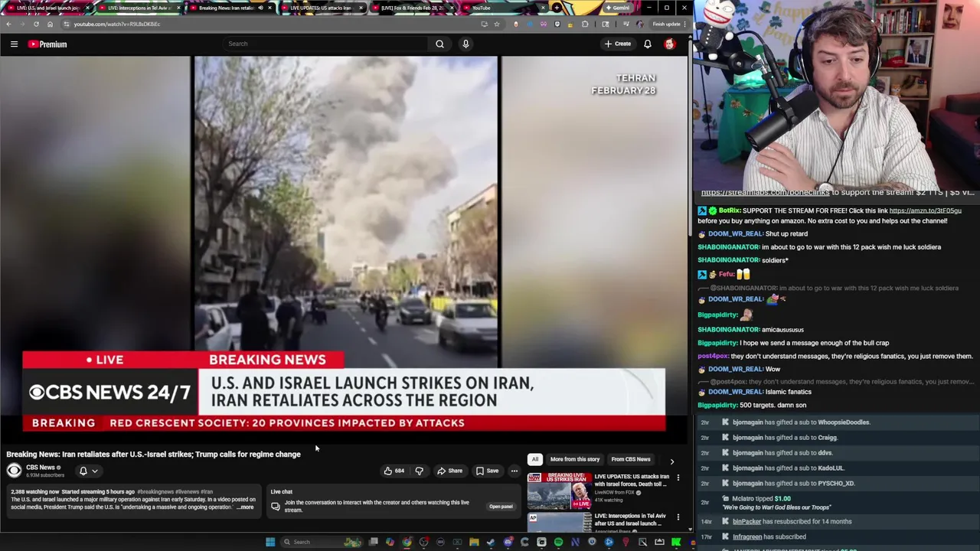This screenshot has width=980, height=551.
Task: Open the notification bell dropdown for CBS News
Action: coord(88,471)
